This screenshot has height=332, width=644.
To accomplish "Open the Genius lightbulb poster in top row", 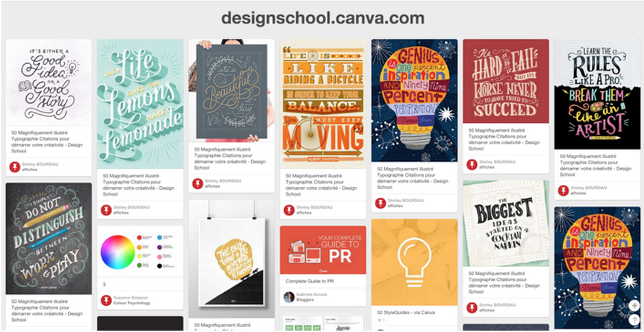I will click(x=415, y=100).
